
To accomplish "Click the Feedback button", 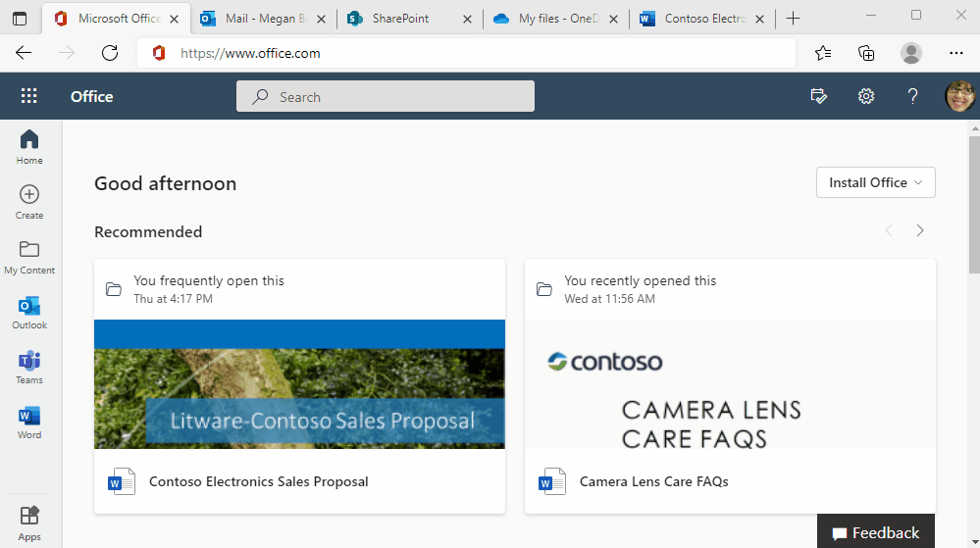I will click(875, 532).
